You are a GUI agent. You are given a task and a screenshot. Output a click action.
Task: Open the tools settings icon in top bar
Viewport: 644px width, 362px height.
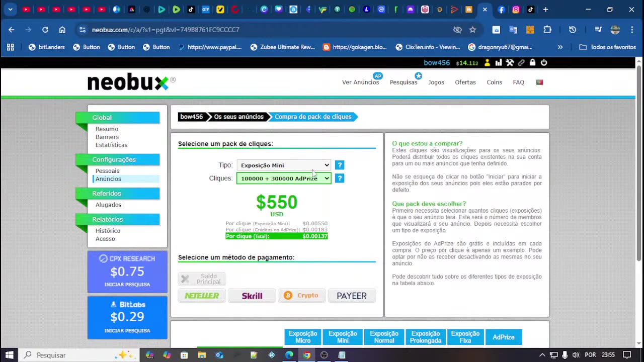[510, 63]
